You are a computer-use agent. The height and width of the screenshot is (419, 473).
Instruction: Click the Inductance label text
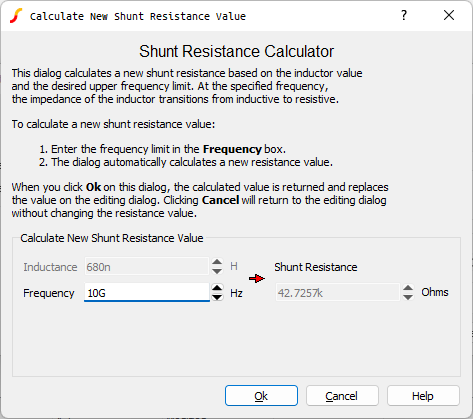[50, 267]
